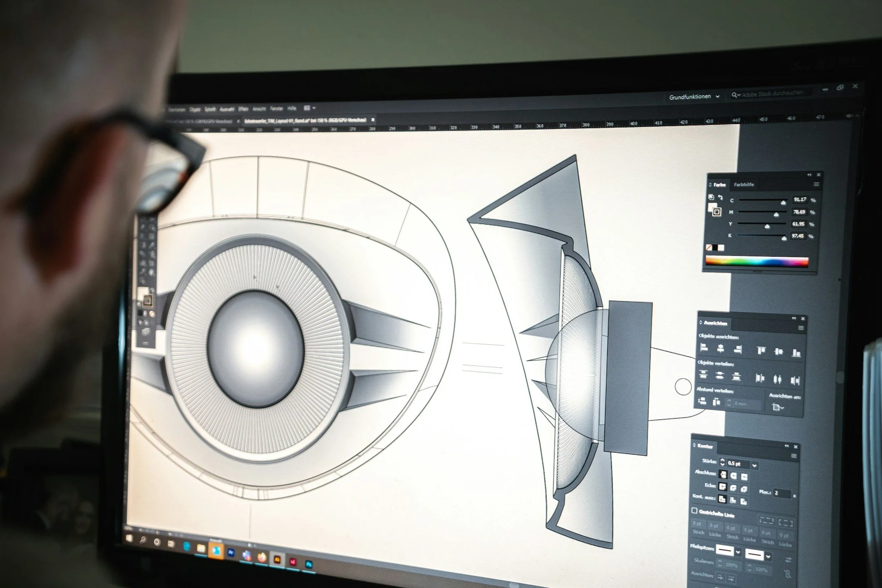882x588 pixels.
Task: Switch to the Farbhilfe tab
Action: pyautogui.click(x=744, y=184)
